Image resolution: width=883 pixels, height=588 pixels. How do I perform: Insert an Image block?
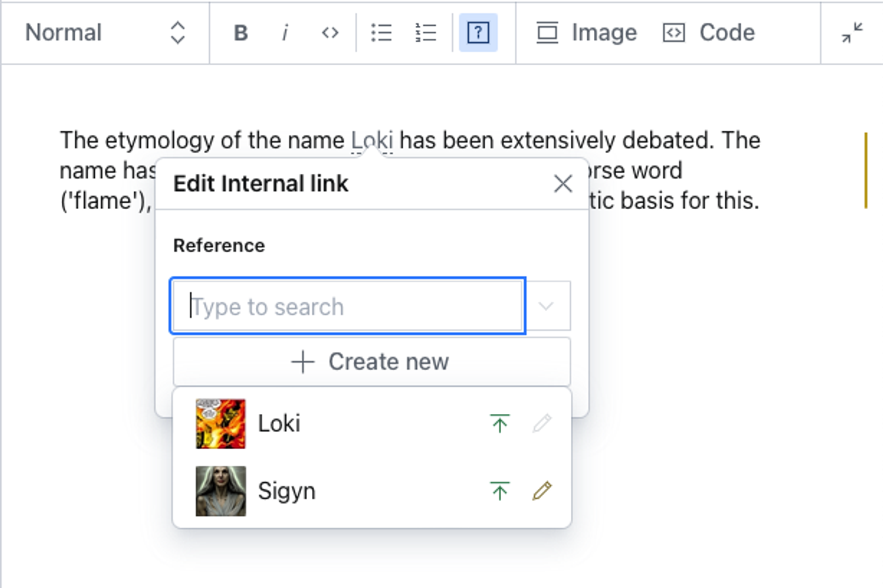586,33
